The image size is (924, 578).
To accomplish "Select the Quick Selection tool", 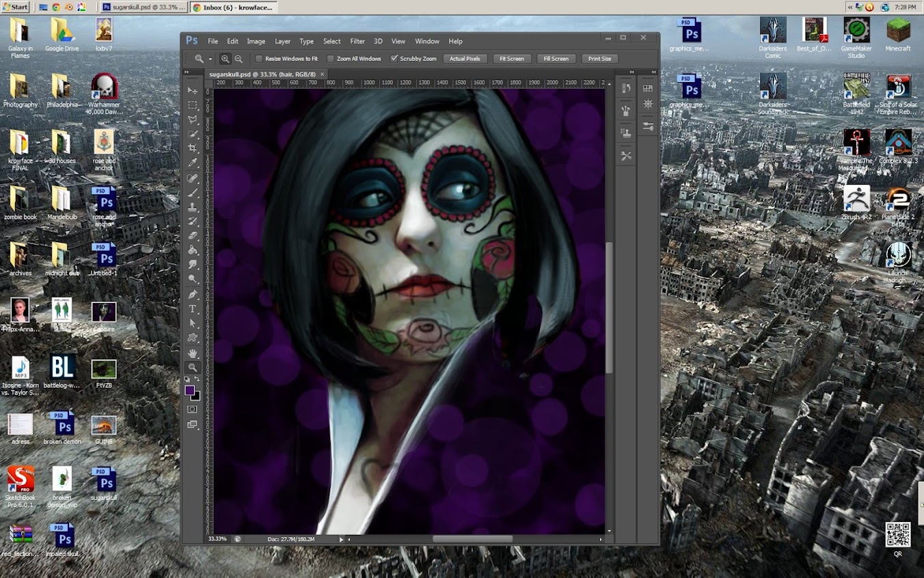I will pos(193,133).
